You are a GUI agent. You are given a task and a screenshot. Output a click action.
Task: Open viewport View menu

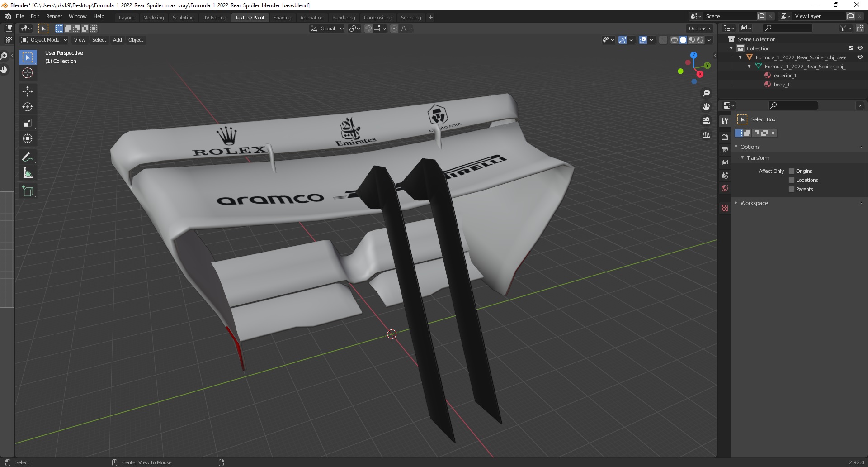tap(80, 40)
